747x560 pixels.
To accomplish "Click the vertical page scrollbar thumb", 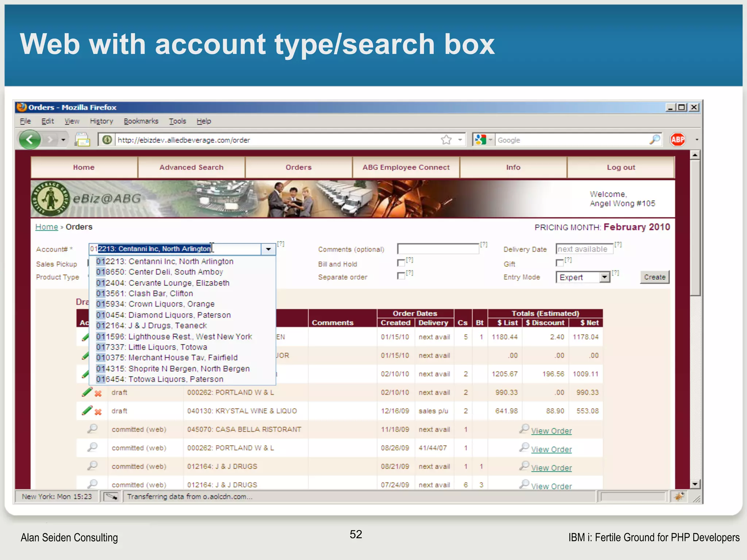I will pyautogui.click(x=695, y=228).
